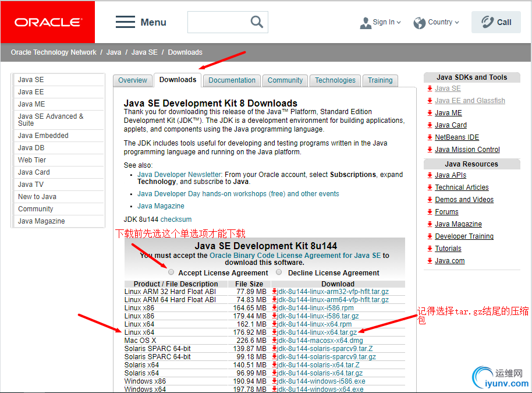The height and width of the screenshot is (393, 532).
Task: Click download icon for jdk-8u144-linux-i586.rpm
Action: (x=275, y=308)
